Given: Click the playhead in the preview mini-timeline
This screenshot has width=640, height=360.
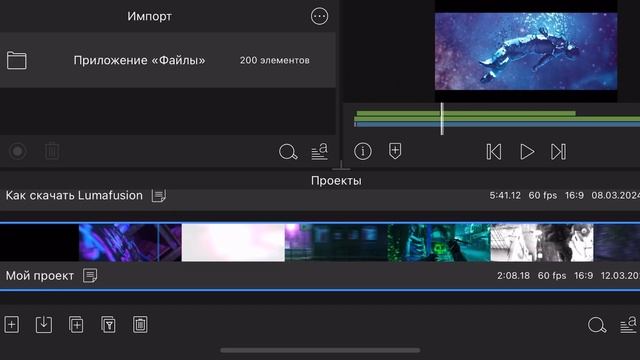Looking at the screenshot, I should pyautogui.click(x=442, y=119).
